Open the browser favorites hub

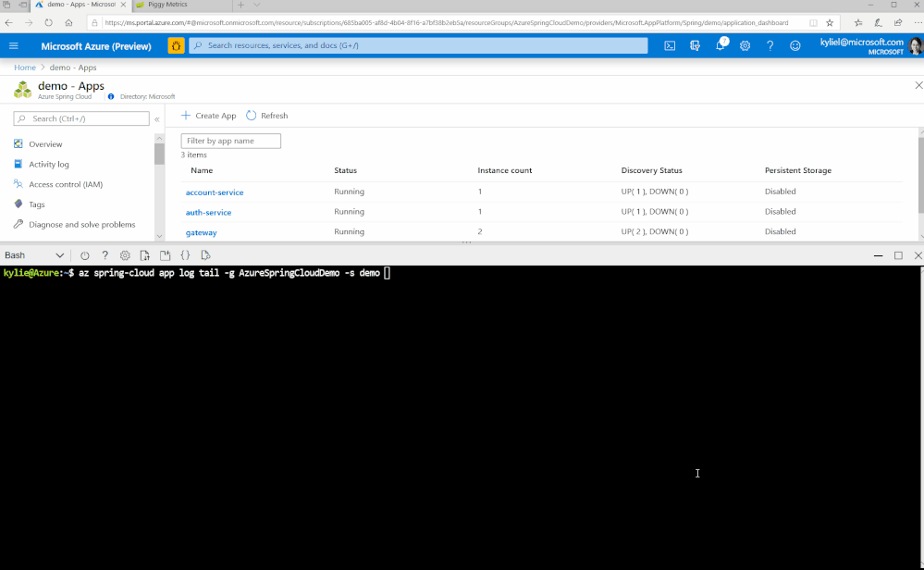(858, 23)
